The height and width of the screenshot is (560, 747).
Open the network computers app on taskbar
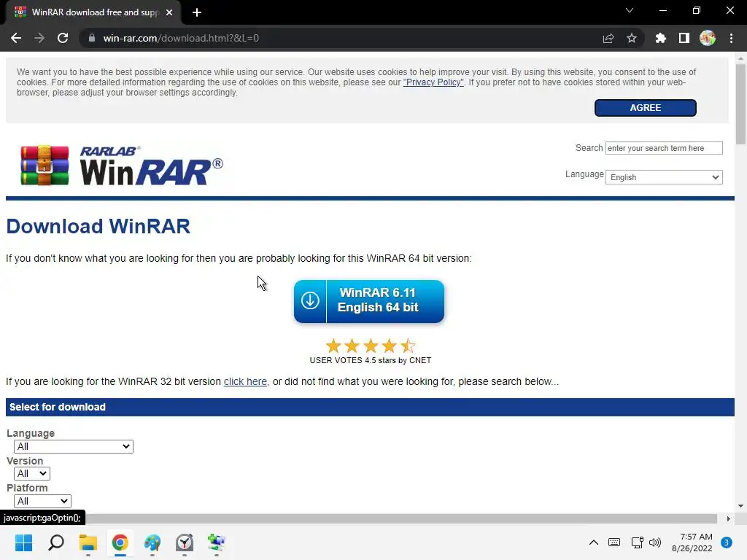(216, 542)
